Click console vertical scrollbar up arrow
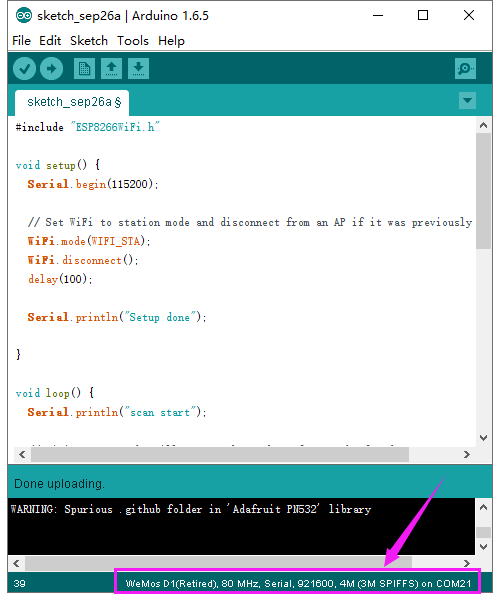 pos(484,507)
